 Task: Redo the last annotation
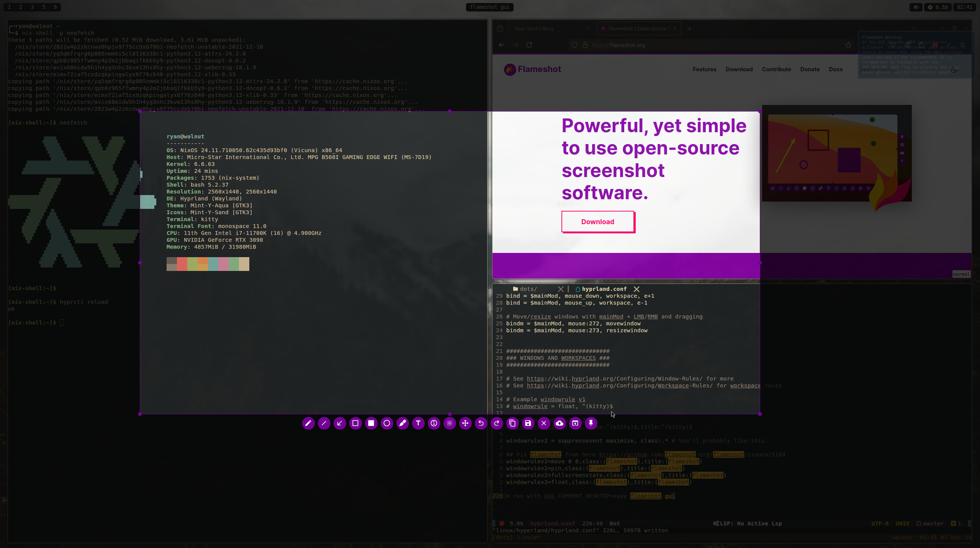pos(497,423)
